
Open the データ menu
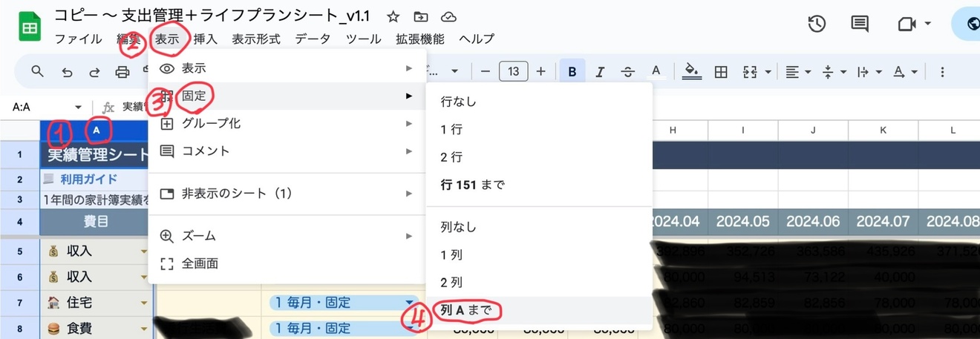[313, 39]
